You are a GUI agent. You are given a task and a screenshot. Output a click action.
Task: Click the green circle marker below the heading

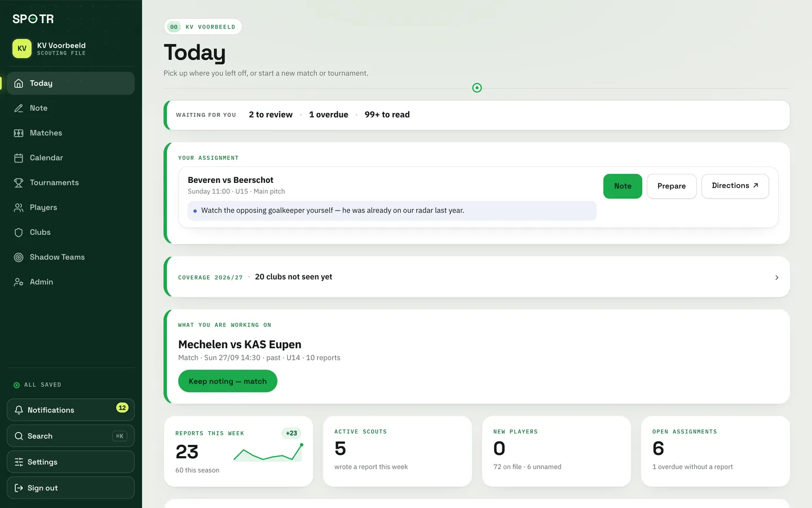[x=477, y=87]
